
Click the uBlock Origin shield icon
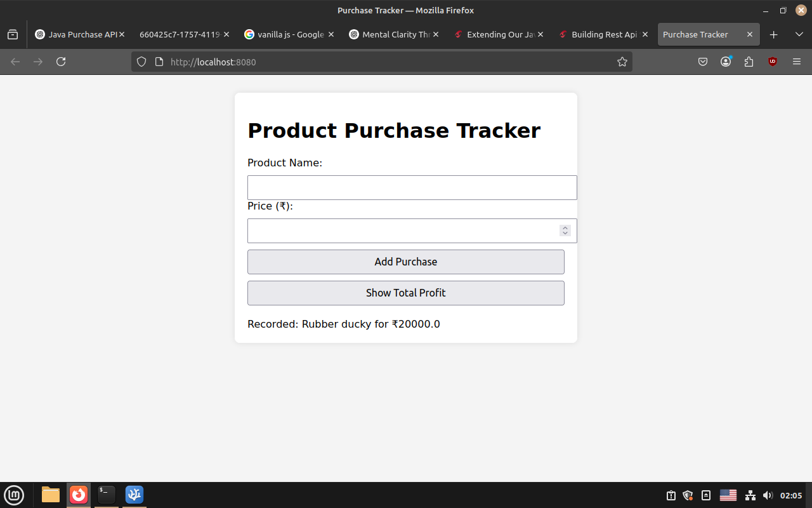pos(773,62)
